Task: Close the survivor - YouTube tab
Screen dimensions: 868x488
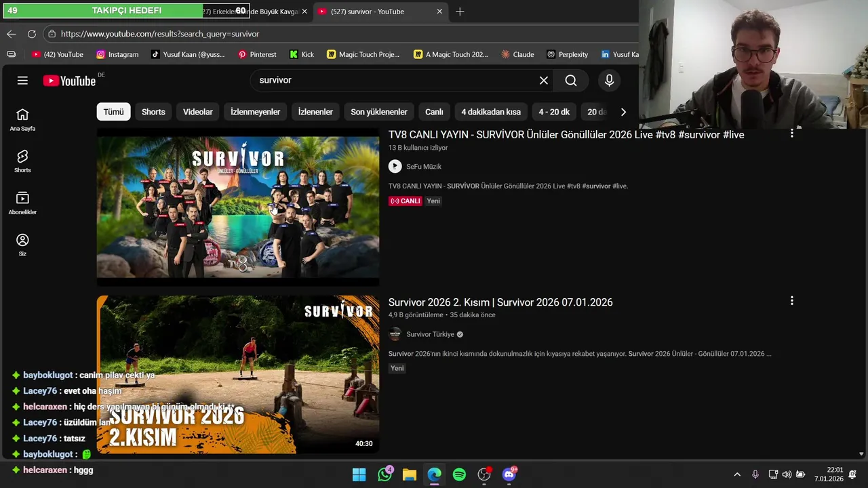Action: click(x=439, y=12)
